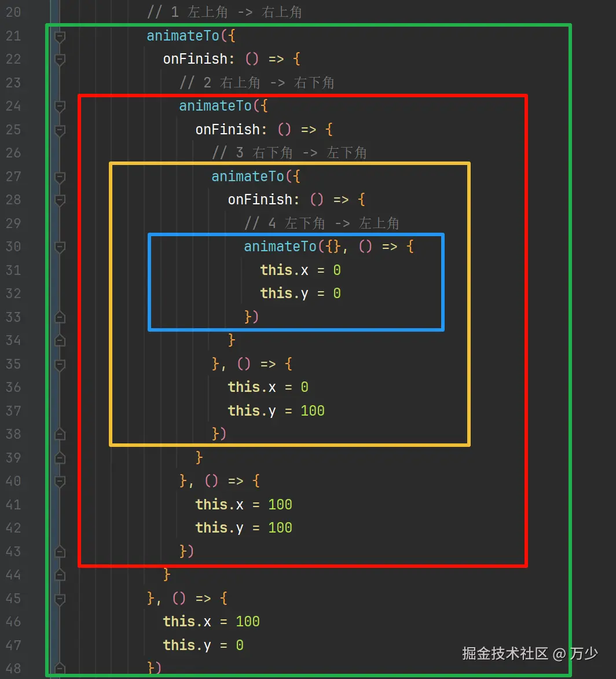Click the animateTo({}, () => { text on line 30
The width and height of the screenshot is (616, 679).
pyautogui.click(x=327, y=246)
